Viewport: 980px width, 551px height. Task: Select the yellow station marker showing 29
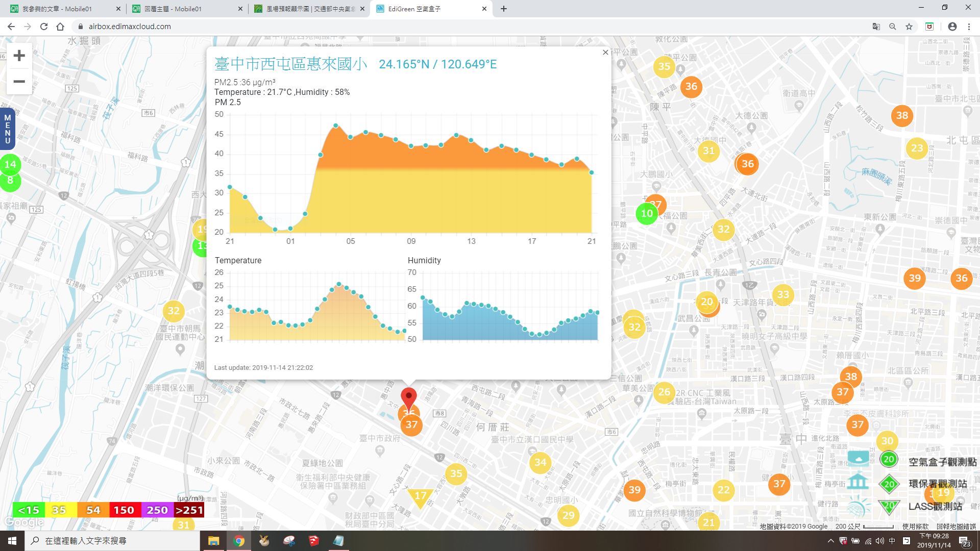coord(568,515)
